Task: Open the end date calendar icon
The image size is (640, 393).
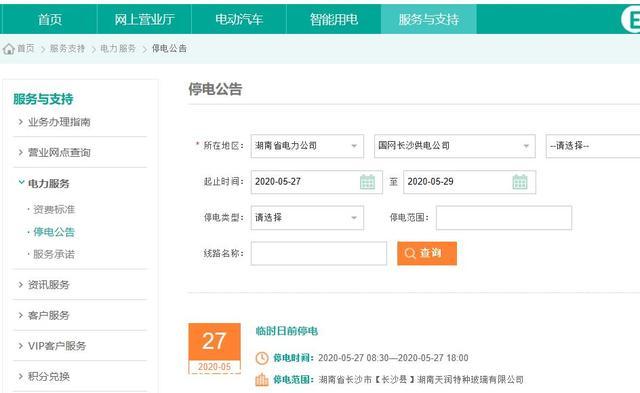Action: (520, 182)
